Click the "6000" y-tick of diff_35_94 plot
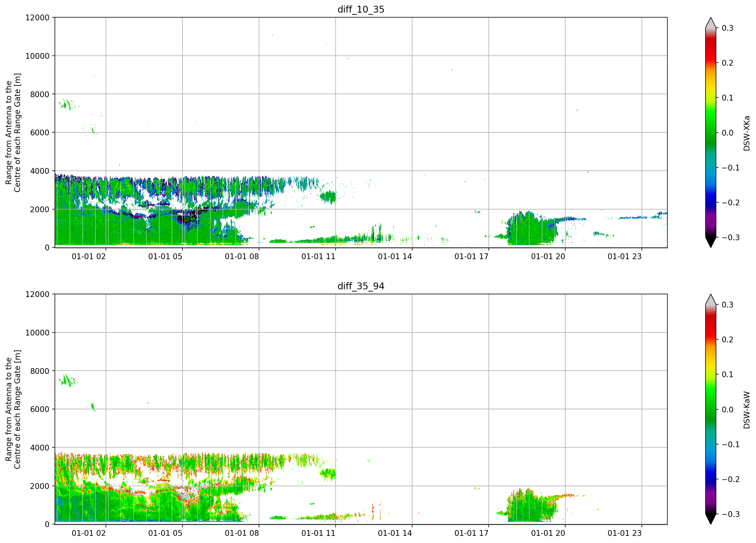756x543 pixels. point(40,410)
